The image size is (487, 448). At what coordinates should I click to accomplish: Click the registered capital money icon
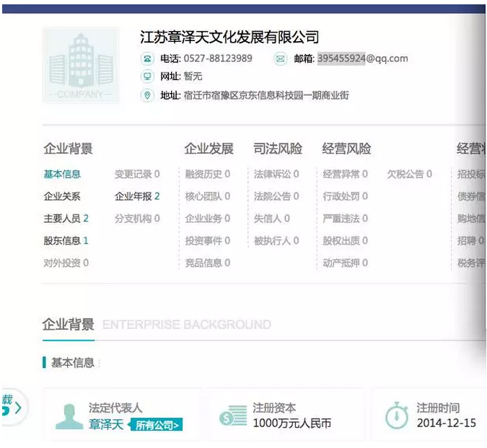(233, 416)
